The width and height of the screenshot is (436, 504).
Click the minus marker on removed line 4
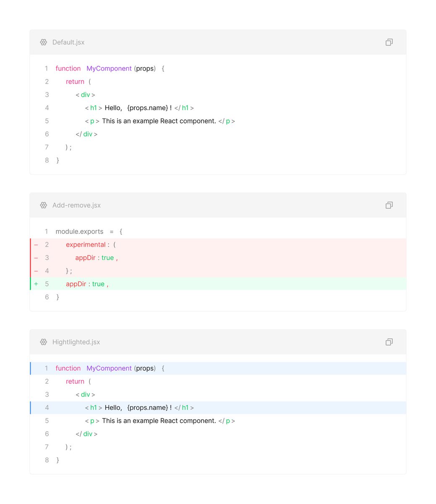[x=36, y=271]
